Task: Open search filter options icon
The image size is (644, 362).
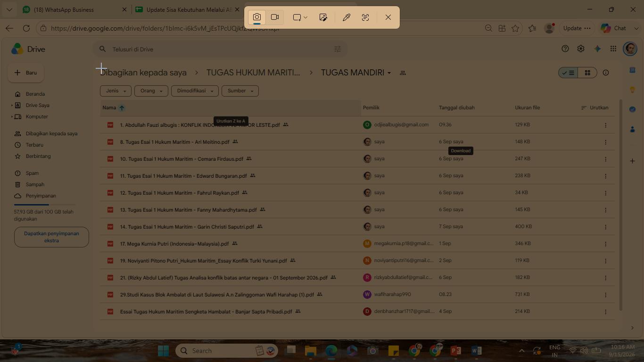Action: coord(338,49)
